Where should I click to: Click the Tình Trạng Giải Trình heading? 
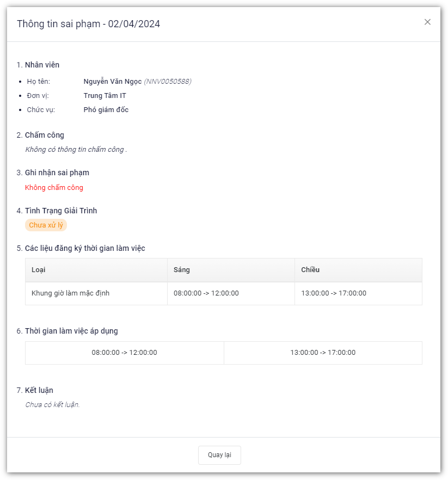pos(60,211)
